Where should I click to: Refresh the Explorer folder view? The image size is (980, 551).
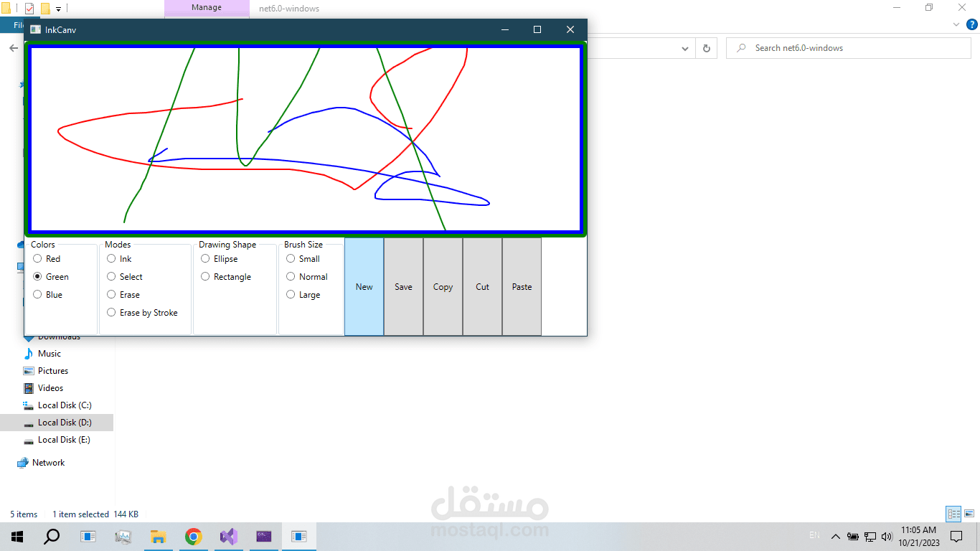(x=707, y=48)
